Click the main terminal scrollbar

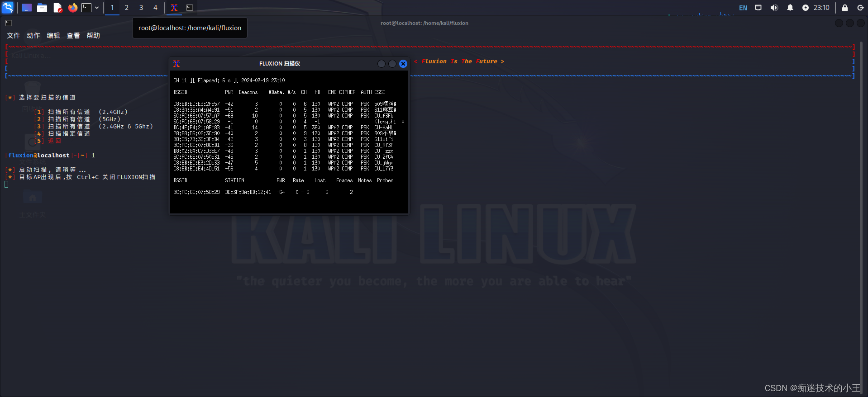862,217
